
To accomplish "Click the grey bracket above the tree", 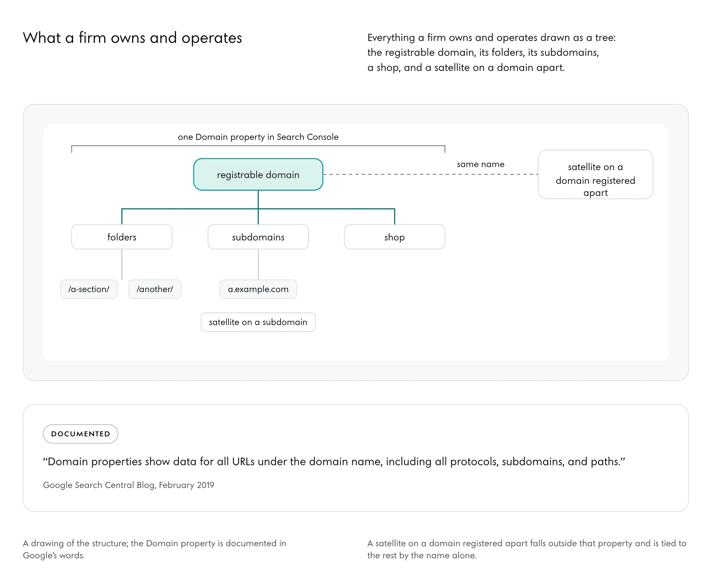I will (258, 146).
